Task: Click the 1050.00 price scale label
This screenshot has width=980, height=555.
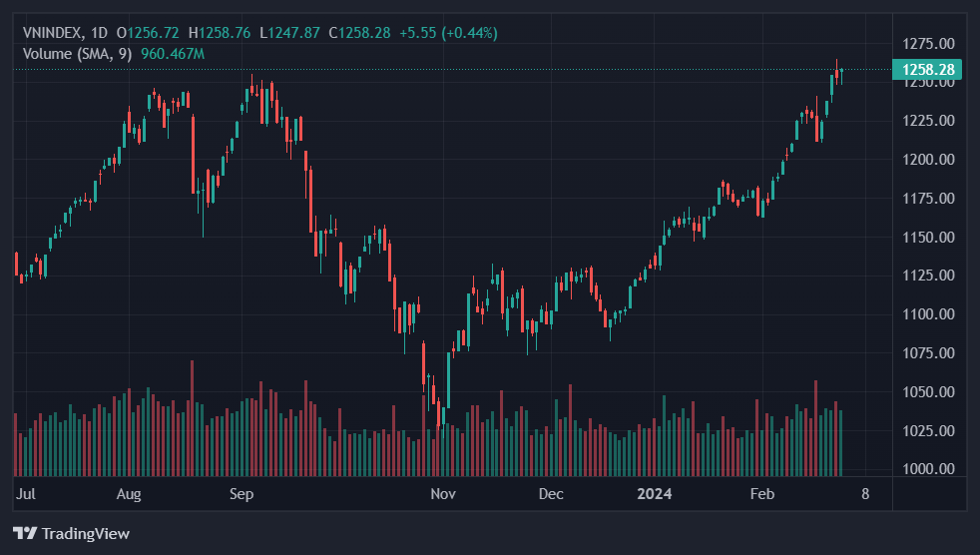Action: 929,392
